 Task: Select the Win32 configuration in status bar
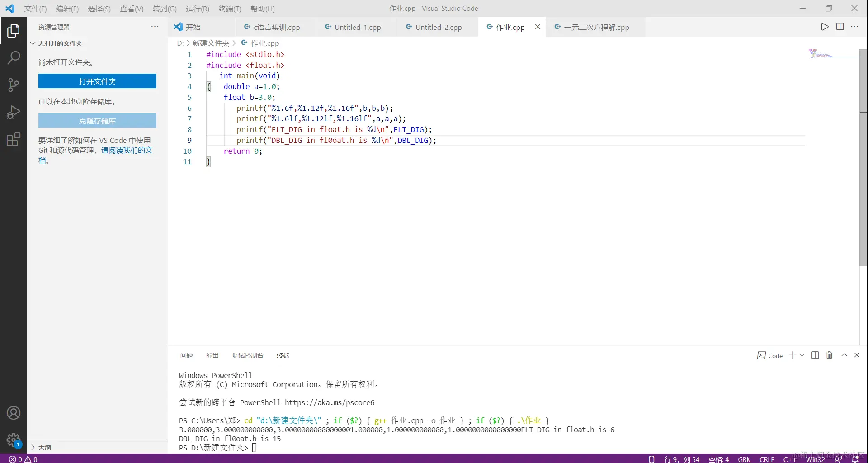816,459
